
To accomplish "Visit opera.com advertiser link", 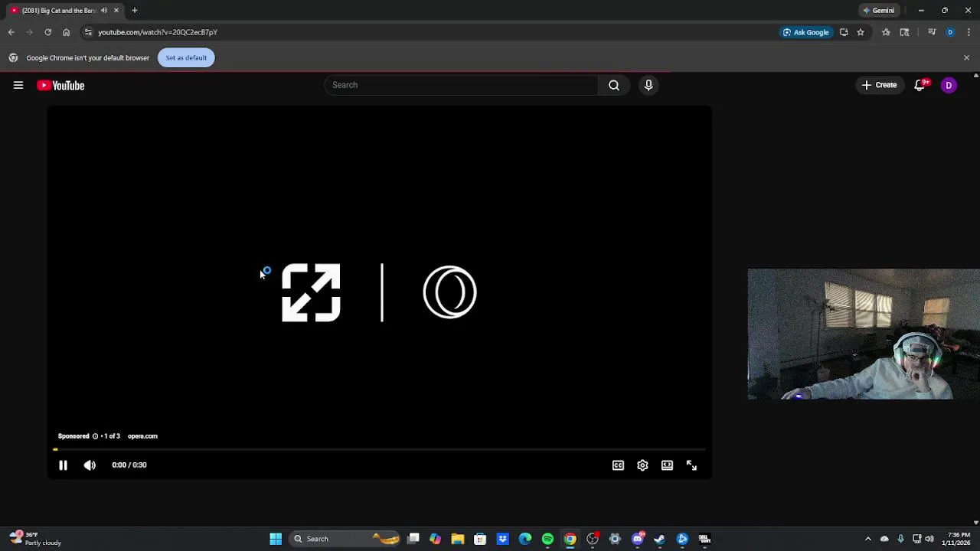I will pyautogui.click(x=142, y=436).
